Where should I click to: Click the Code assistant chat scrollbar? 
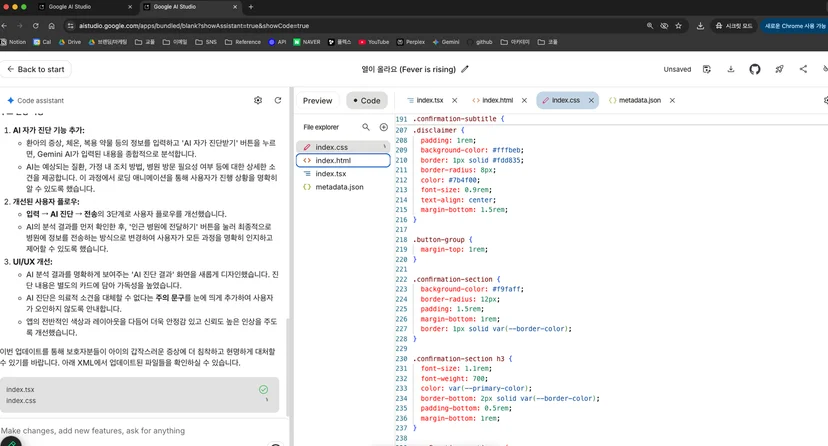pos(288,367)
